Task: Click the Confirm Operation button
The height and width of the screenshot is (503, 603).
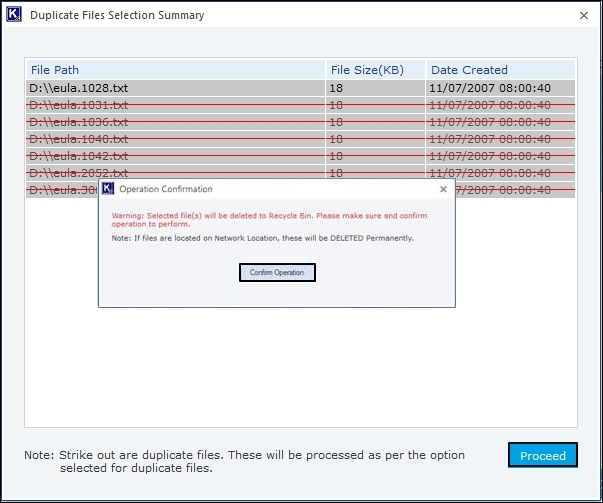Action: click(x=277, y=272)
